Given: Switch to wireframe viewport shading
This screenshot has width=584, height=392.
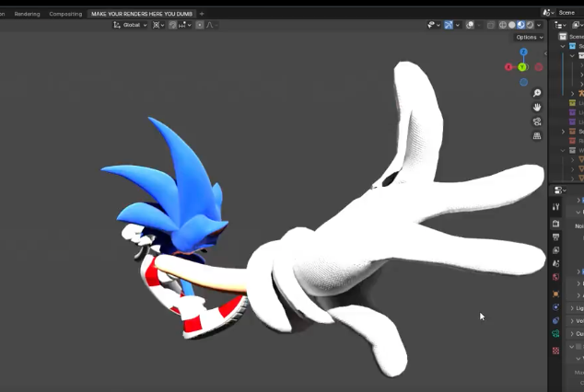Looking at the screenshot, I should pos(502,25).
